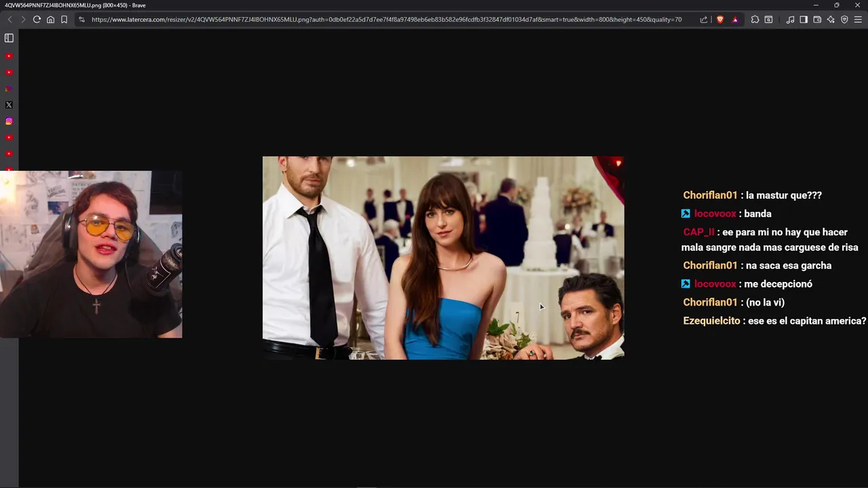Click the displayed movie still image

point(443,258)
